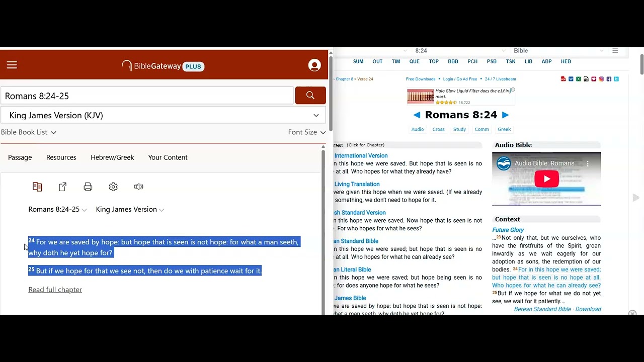
Task: Open Bible Hub Word document icon
Action: 571,79
